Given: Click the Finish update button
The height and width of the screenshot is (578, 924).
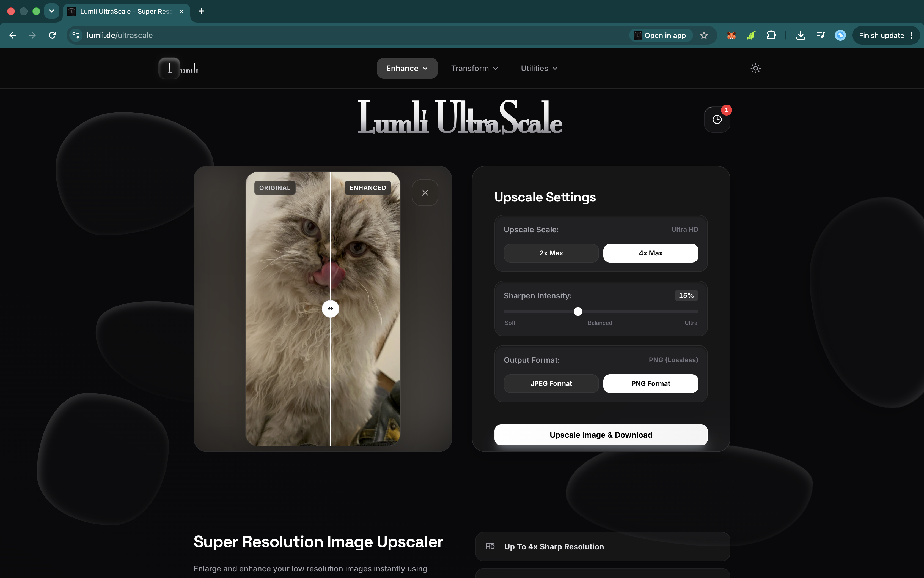Looking at the screenshot, I should [x=886, y=35].
